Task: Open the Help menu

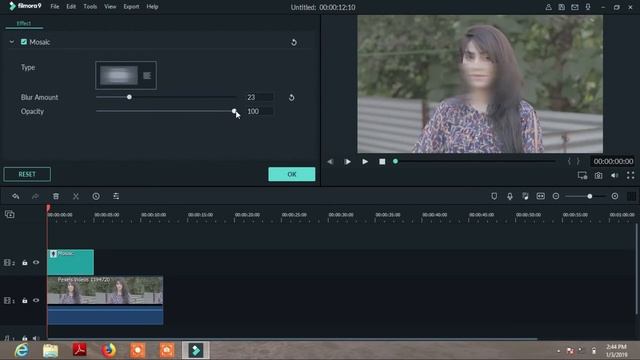Action: click(152, 7)
